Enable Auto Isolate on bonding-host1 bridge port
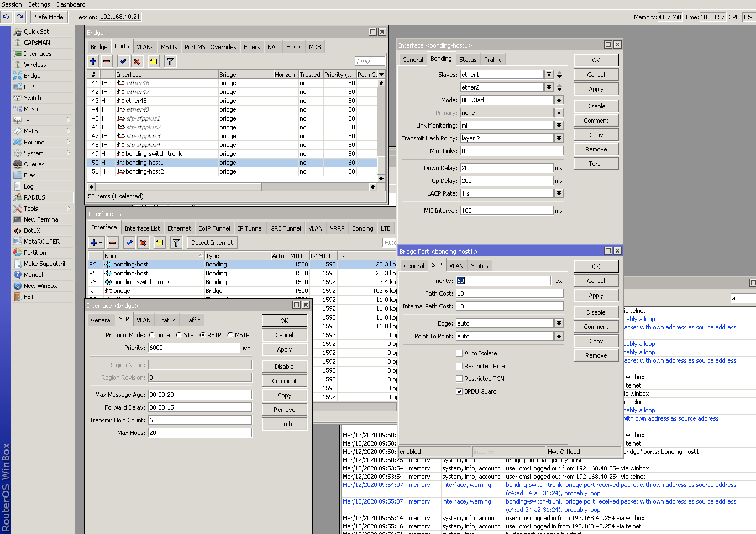This screenshot has height=534, width=756. [459, 353]
